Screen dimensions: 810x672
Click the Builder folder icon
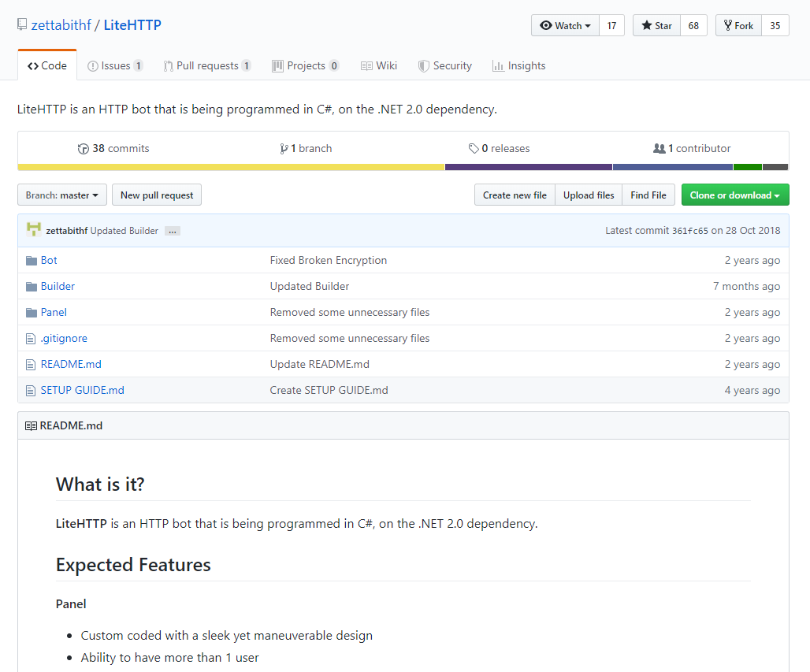(32, 286)
